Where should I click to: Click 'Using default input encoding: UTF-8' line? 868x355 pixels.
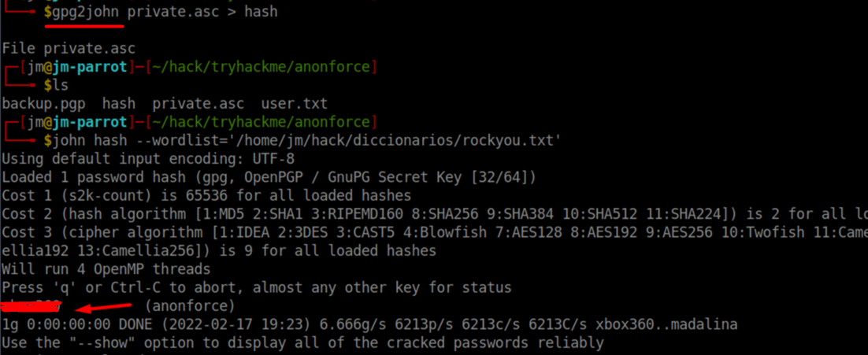coord(148,159)
